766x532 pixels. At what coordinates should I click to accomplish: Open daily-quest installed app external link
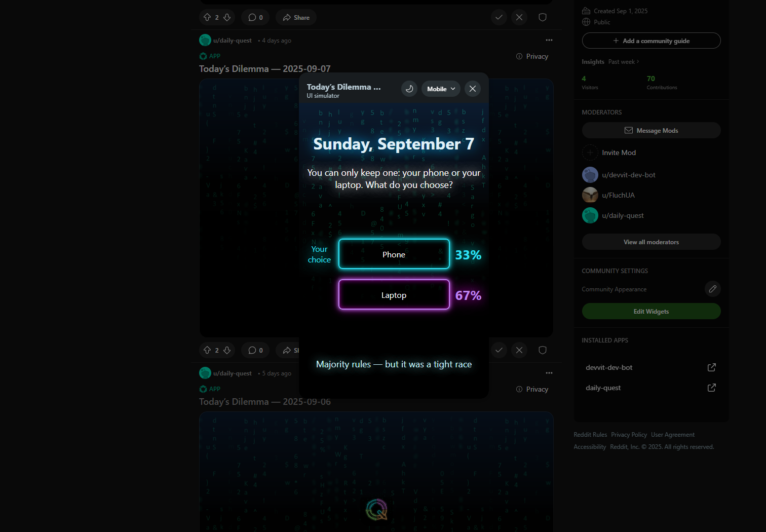coord(711,388)
